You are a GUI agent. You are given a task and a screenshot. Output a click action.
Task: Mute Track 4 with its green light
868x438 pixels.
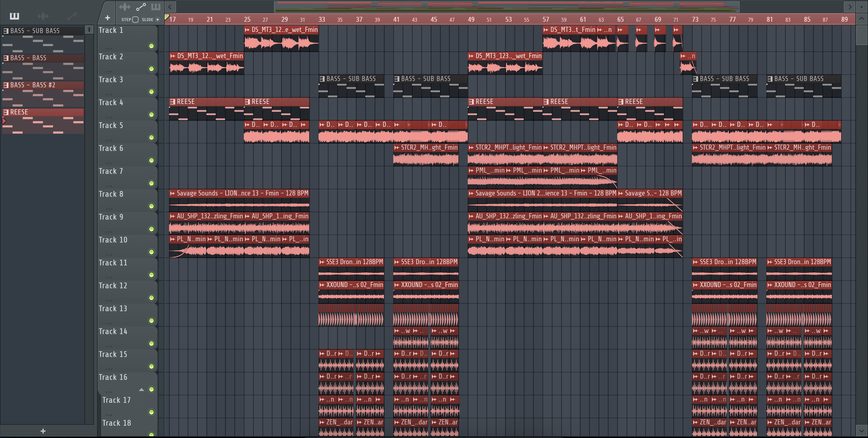click(x=151, y=114)
